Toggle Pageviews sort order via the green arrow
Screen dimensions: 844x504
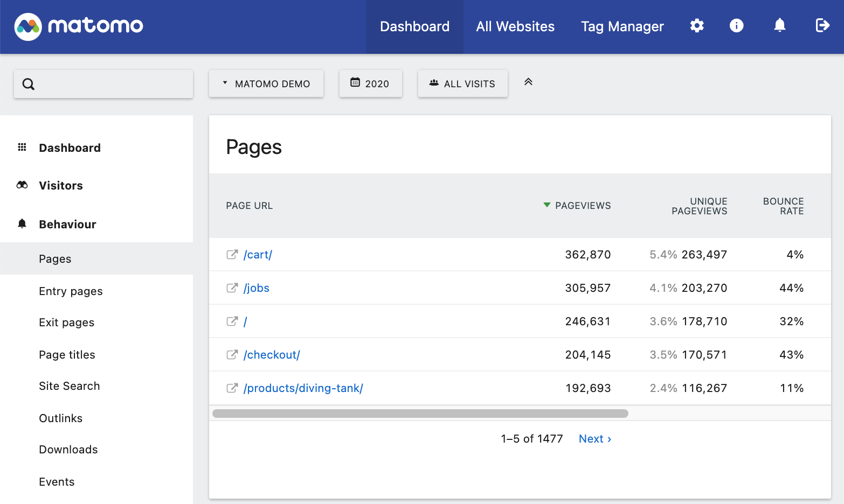pyautogui.click(x=546, y=205)
